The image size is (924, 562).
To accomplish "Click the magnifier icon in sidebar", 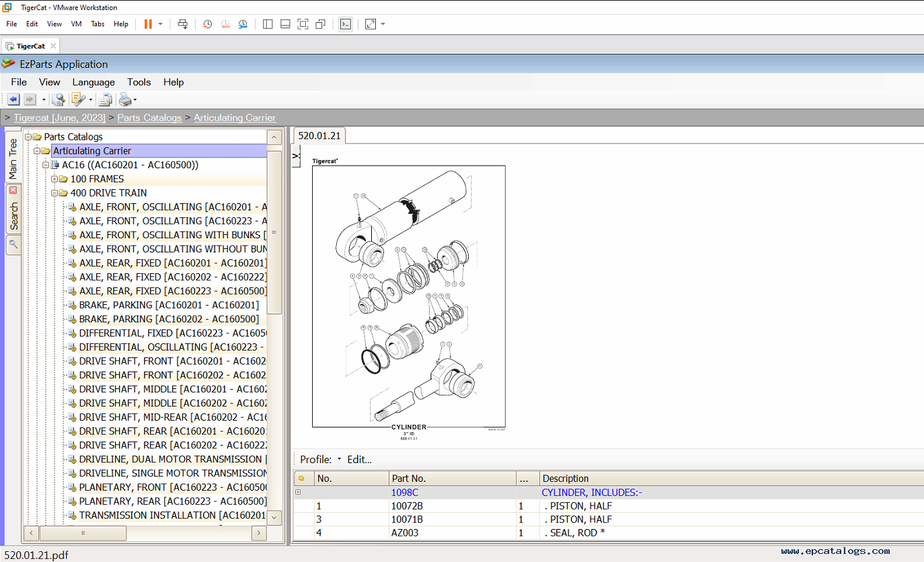I will 13,245.
